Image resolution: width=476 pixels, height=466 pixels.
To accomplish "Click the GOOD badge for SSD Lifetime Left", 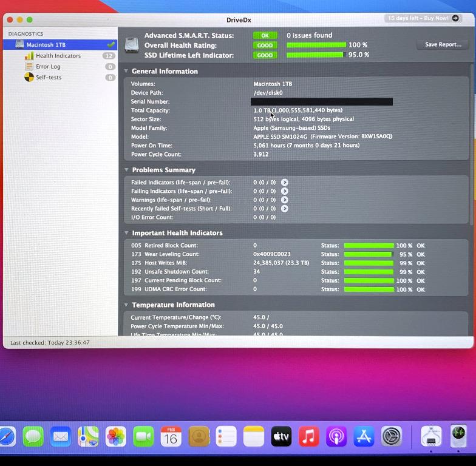I will click(x=265, y=56).
